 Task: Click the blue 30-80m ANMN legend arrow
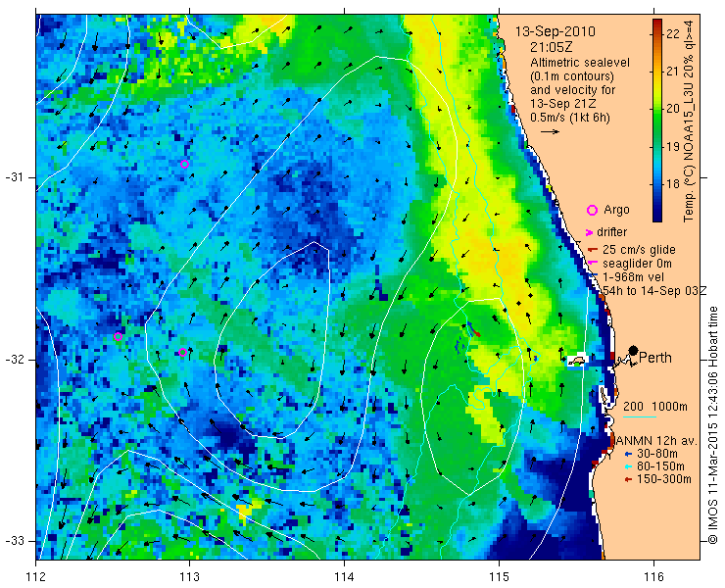click(x=628, y=454)
